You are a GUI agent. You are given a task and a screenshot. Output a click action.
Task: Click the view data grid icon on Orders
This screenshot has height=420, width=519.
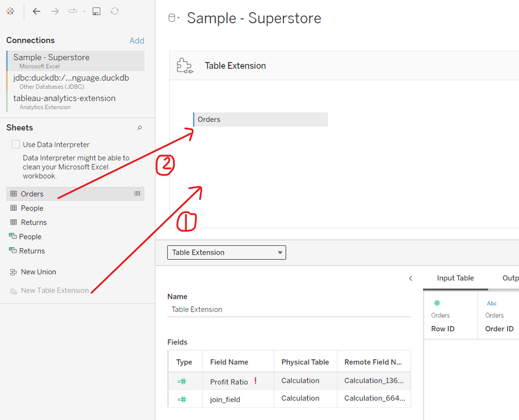coord(138,193)
